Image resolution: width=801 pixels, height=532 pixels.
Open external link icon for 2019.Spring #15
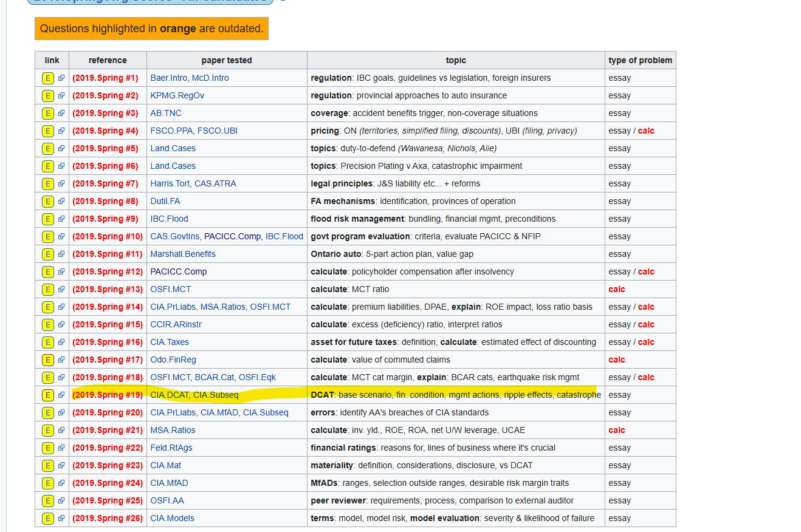[x=61, y=324]
